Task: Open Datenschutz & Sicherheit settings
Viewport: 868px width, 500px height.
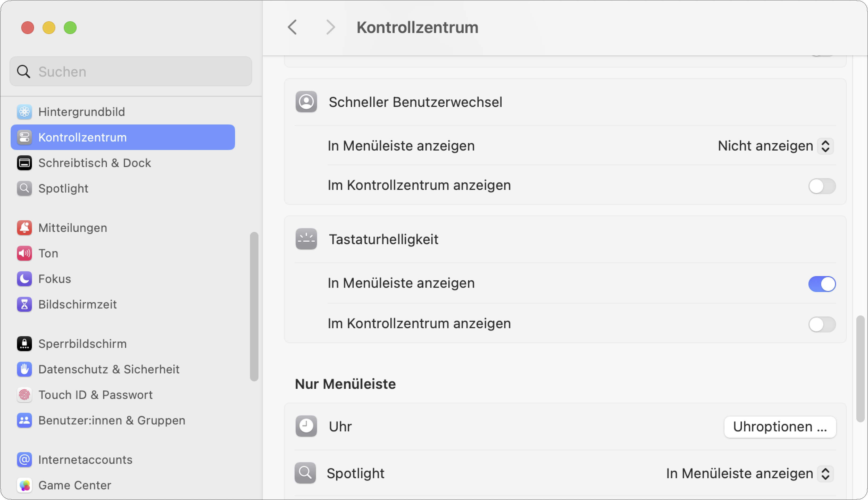Action: click(x=108, y=369)
